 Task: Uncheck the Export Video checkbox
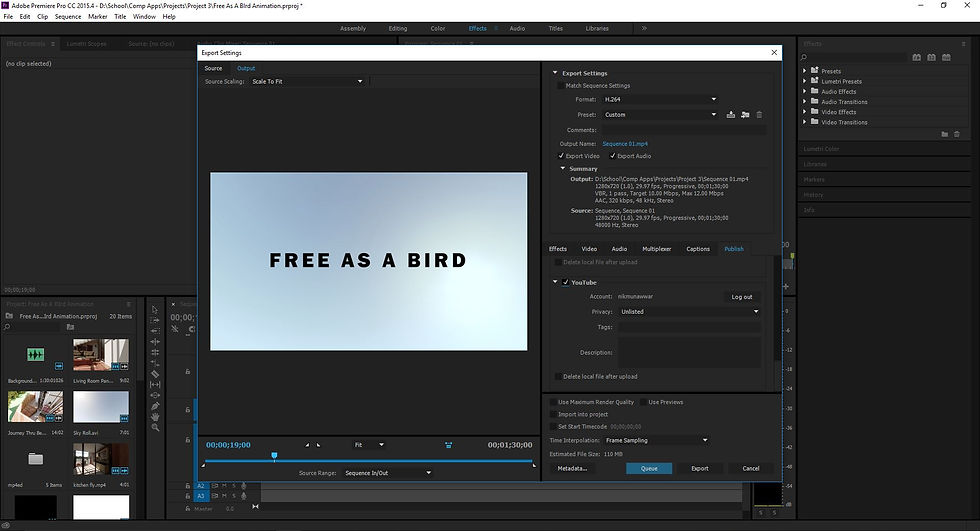pyautogui.click(x=561, y=156)
